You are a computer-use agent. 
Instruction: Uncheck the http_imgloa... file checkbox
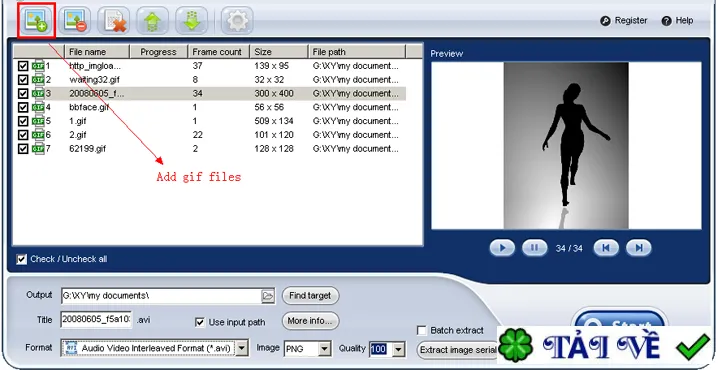coord(23,66)
